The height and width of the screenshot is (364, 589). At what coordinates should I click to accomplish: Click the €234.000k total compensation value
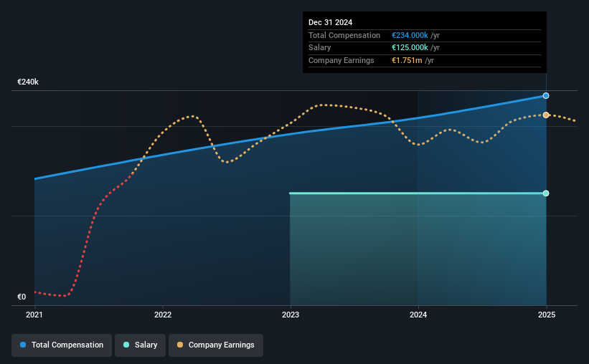pyautogui.click(x=410, y=35)
